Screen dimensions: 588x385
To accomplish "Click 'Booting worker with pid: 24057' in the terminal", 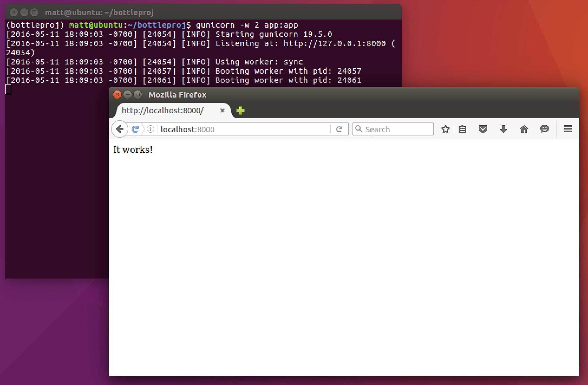I will (x=288, y=71).
